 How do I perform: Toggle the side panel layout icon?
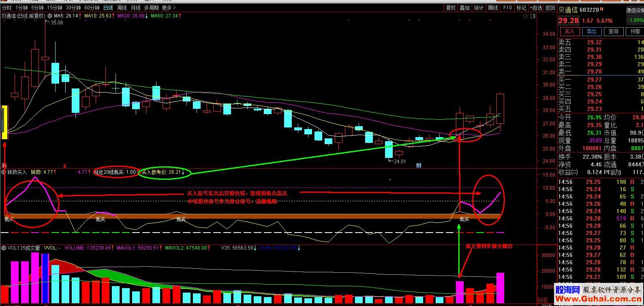tap(534, 16)
